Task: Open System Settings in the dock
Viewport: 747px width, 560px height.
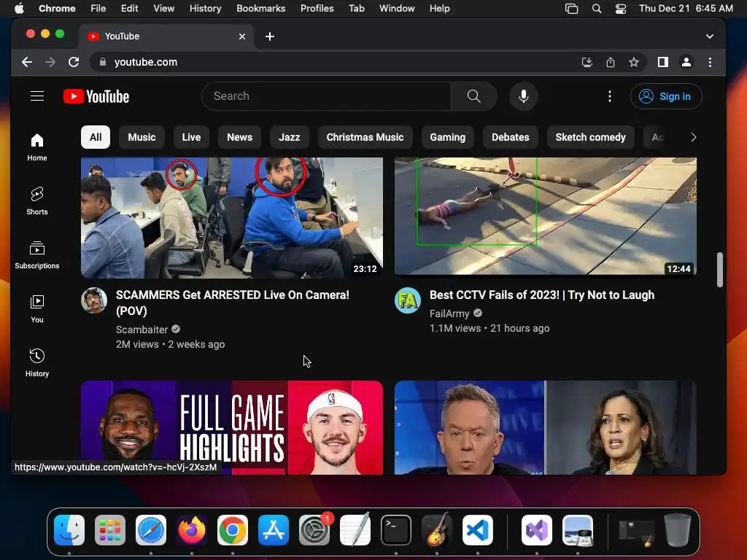Action: pyautogui.click(x=314, y=530)
